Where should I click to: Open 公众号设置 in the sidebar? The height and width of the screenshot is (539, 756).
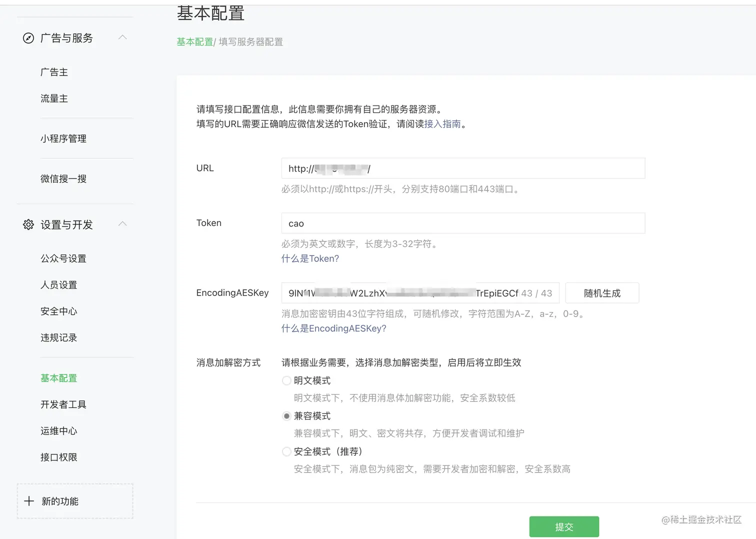tap(63, 258)
